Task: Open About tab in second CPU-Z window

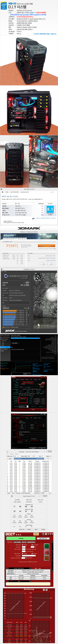Action: 40,418
